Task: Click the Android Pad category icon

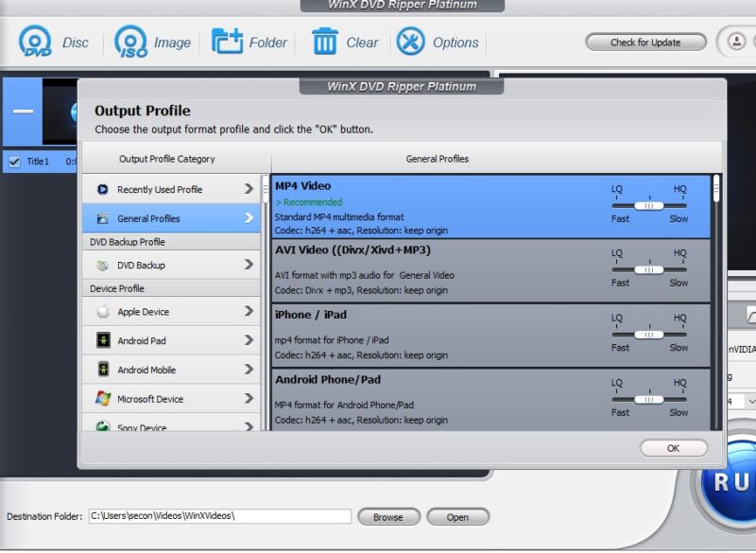Action: click(102, 339)
